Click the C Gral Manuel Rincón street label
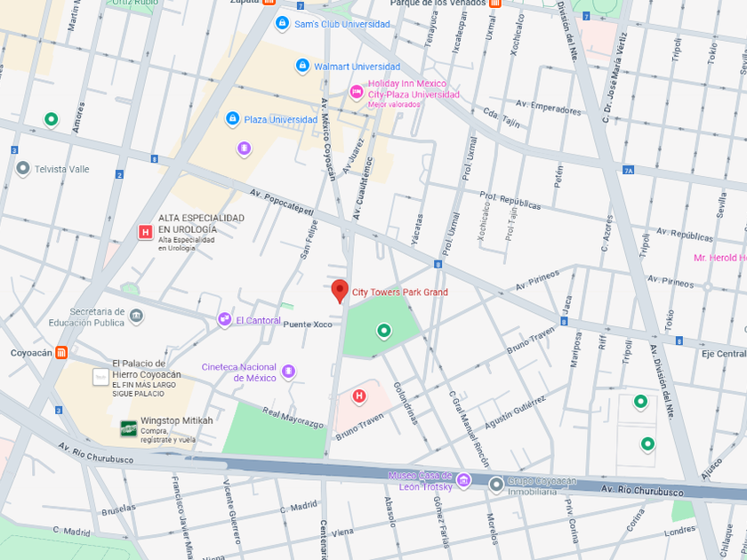Viewport: 747px width, 560px height. pyautogui.click(x=470, y=429)
